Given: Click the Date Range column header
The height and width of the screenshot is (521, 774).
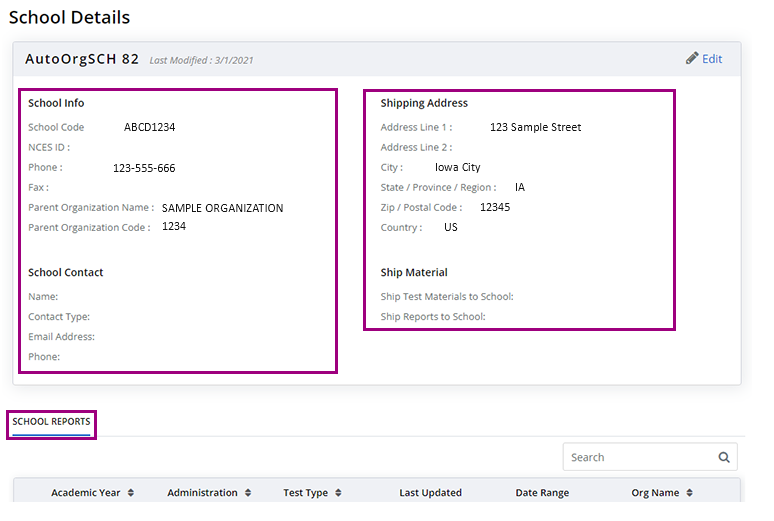Looking at the screenshot, I should pos(542,492).
